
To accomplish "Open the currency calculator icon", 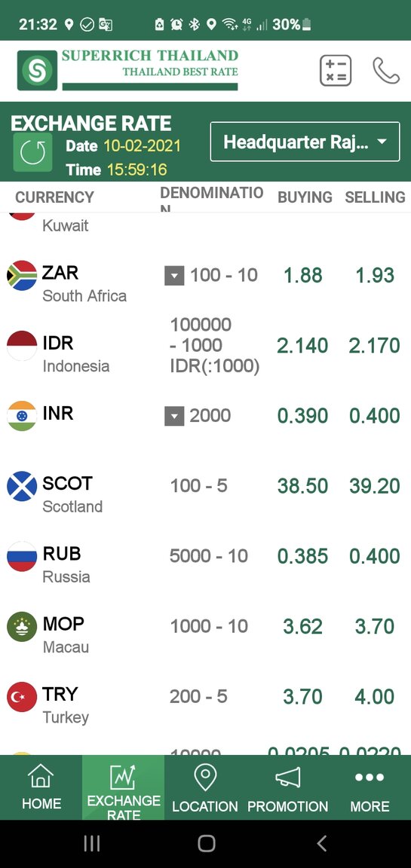I will tap(335, 70).
